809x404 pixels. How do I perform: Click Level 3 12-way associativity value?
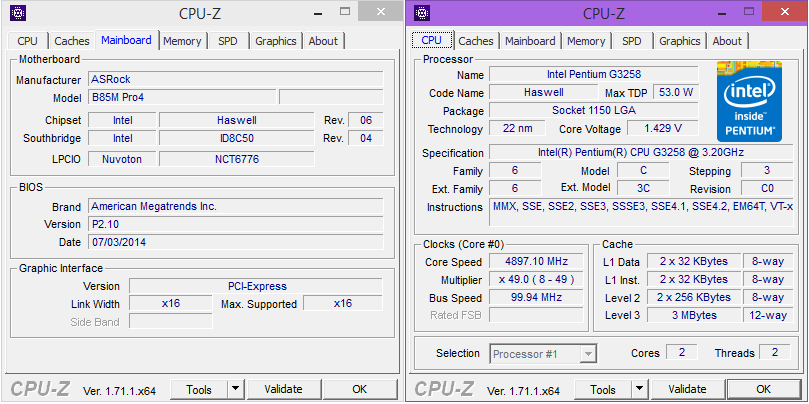point(768,315)
